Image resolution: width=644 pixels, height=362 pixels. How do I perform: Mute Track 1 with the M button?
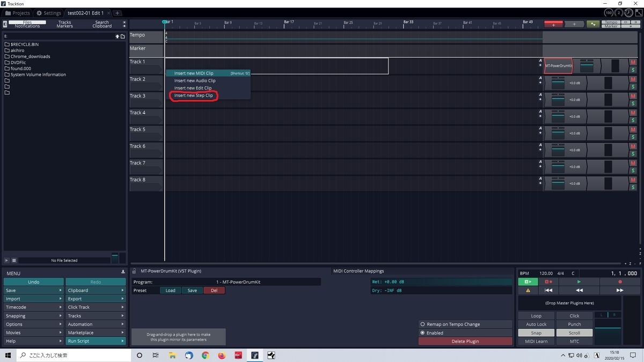pyautogui.click(x=633, y=62)
